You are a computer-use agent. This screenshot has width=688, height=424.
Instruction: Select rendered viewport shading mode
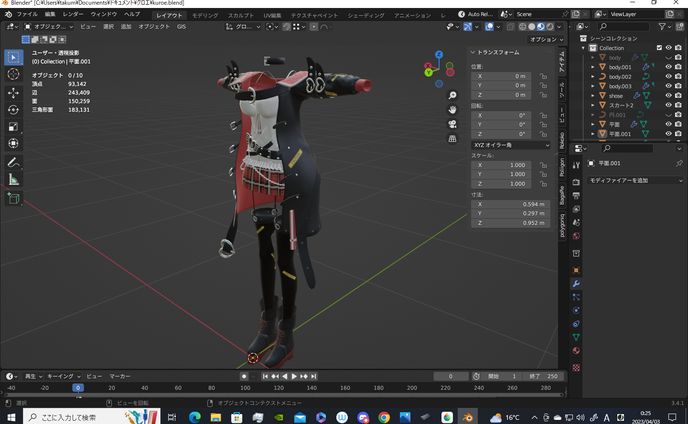(550, 27)
